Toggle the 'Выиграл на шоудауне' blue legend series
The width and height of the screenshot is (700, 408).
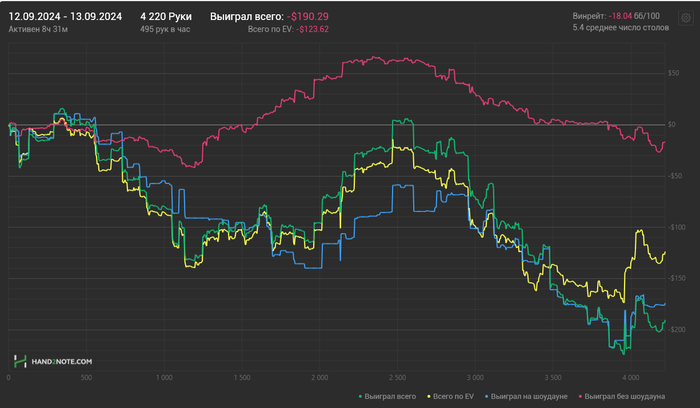coord(526,396)
